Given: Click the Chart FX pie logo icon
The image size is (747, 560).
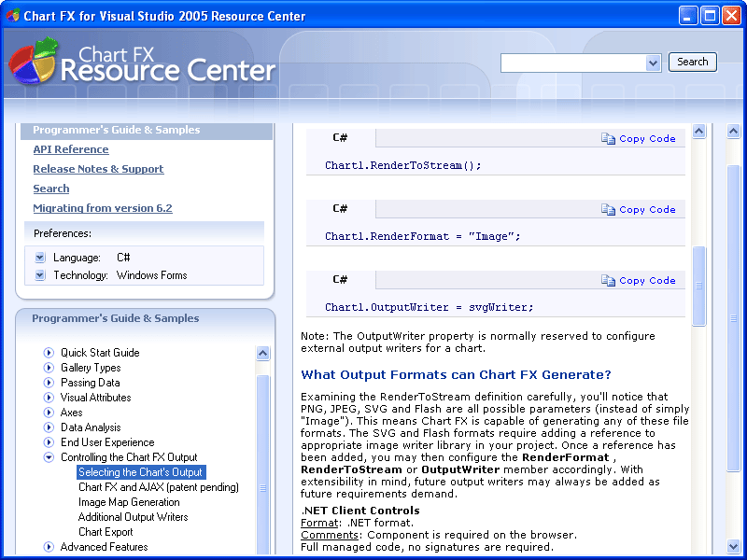Looking at the screenshot, I should (x=34, y=61).
